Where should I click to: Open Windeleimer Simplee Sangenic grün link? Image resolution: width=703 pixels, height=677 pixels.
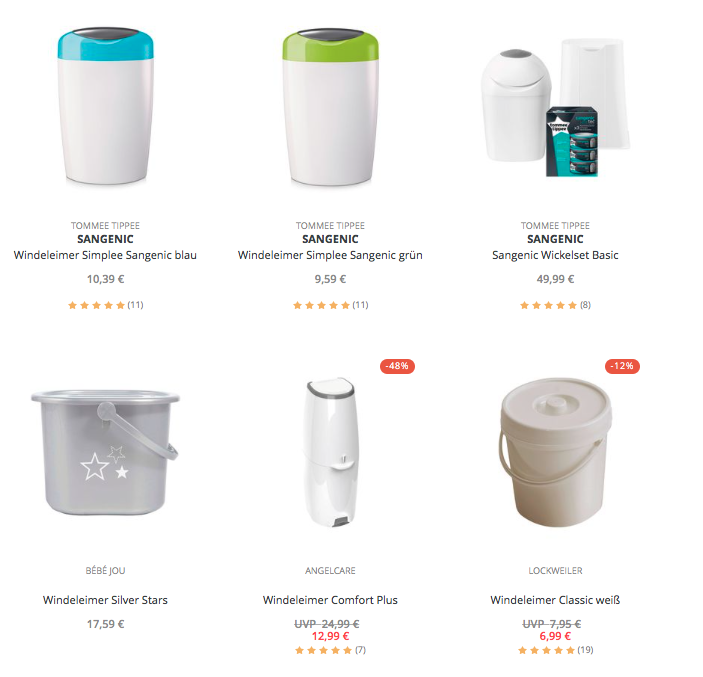(x=330, y=255)
